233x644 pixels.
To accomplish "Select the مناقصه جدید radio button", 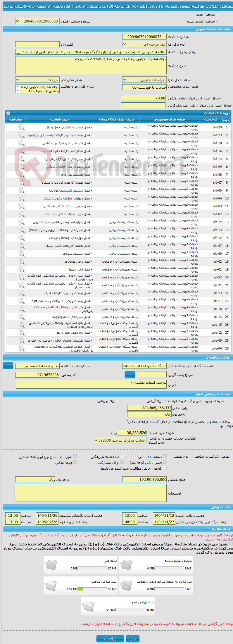I will tap(217, 14).
